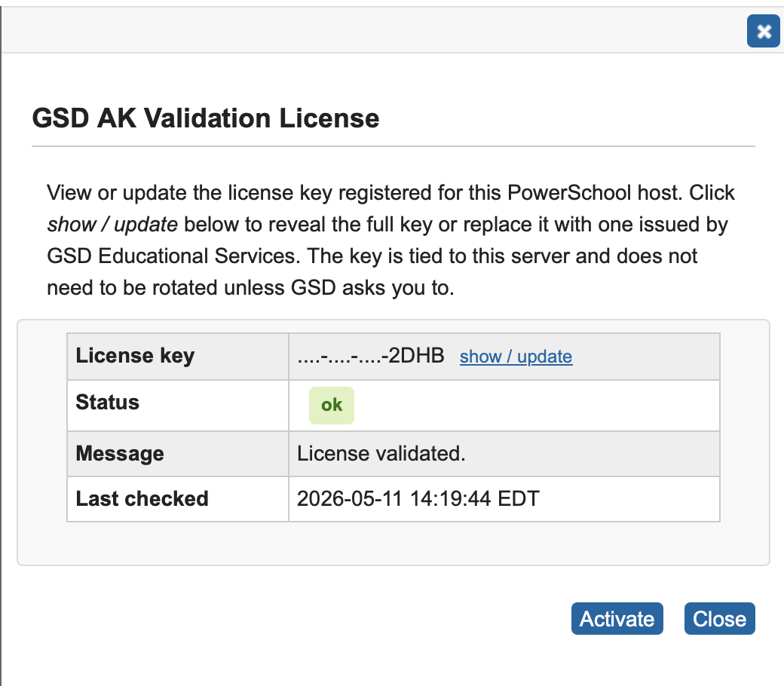The image size is (784, 686).
Task: Click the Close button
Action: [719, 618]
